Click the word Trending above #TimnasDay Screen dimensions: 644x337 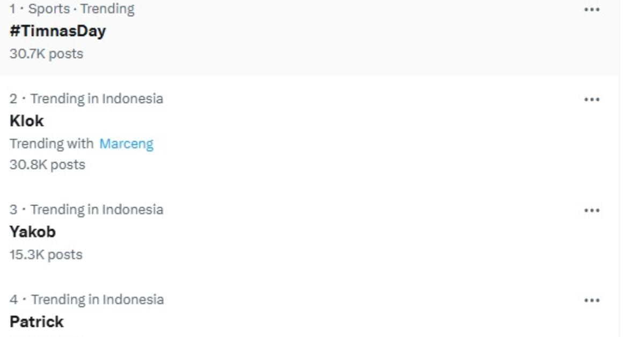(x=107, y=9)
